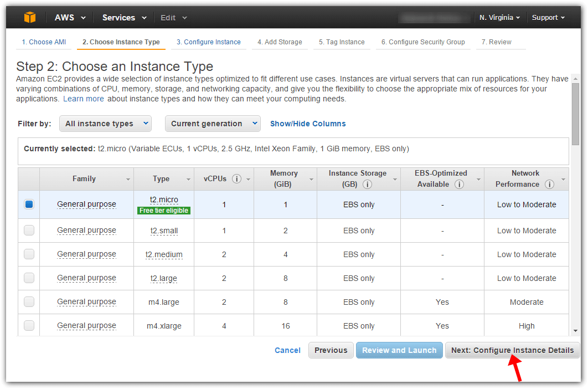Open the AWS menu dropdown
The width and height of the screenshot is (588, 389).
click(x=70, y=18)
